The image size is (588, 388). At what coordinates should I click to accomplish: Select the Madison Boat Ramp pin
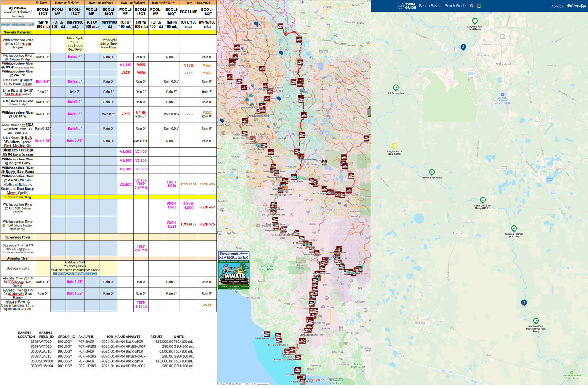536,321
